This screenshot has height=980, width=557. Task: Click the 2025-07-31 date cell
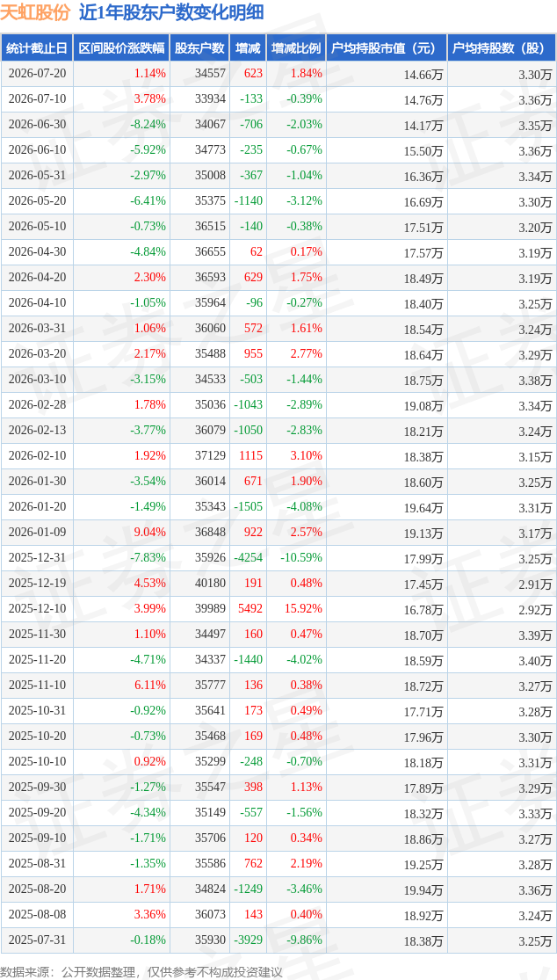(x=37, y=940)
